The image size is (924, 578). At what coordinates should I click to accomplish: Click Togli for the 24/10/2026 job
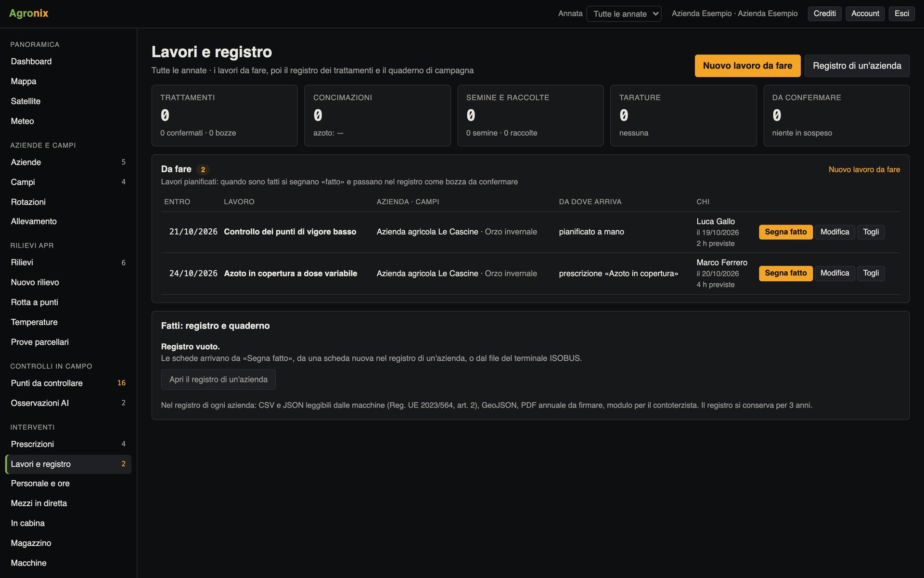(871, 273)
